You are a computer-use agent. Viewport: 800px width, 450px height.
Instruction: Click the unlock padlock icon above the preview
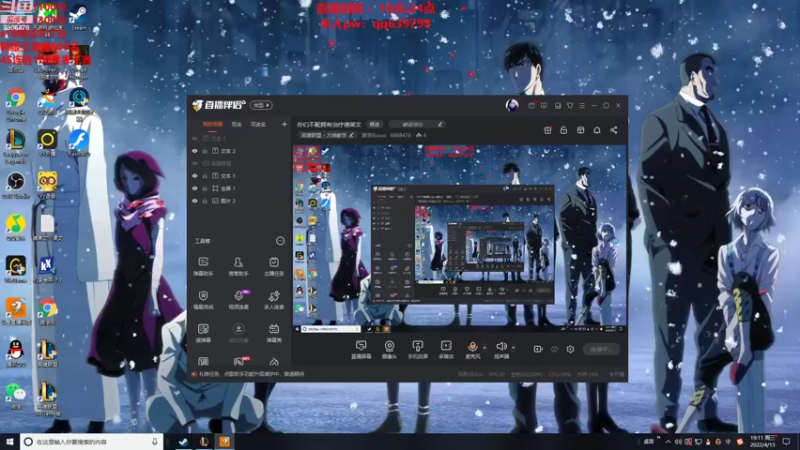point(564,130)
